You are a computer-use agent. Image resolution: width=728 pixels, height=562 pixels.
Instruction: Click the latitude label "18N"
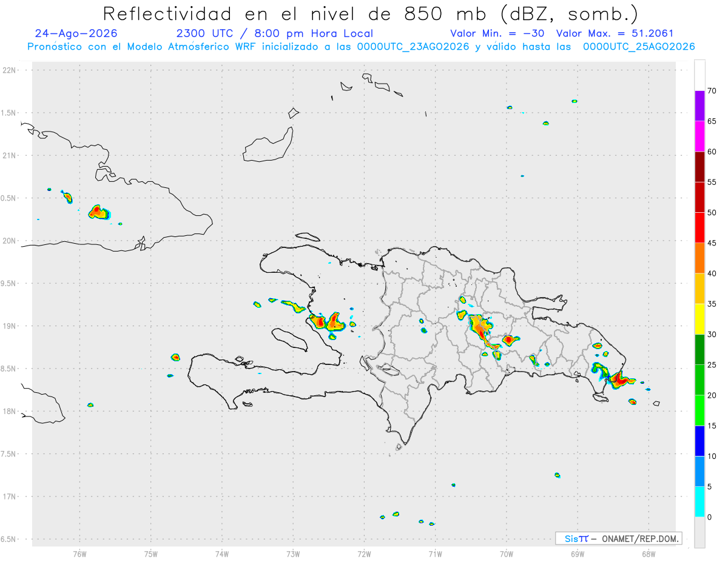[x=8, y=411]
